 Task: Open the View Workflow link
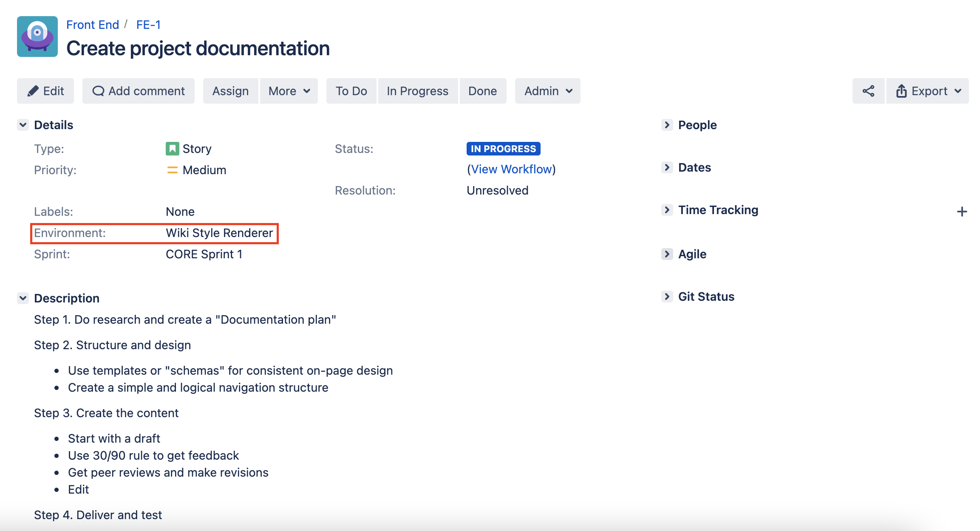[x=511, y=169]
